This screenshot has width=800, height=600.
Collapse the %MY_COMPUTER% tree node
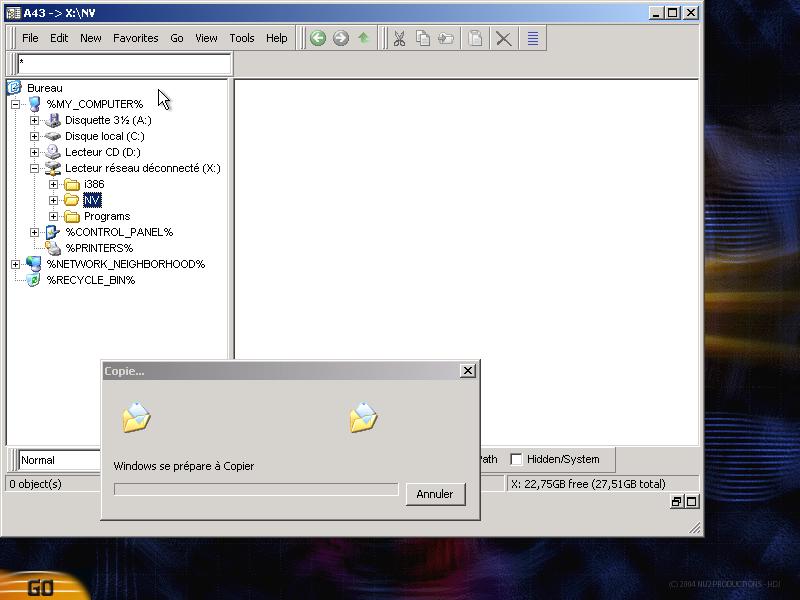[15, 104]
